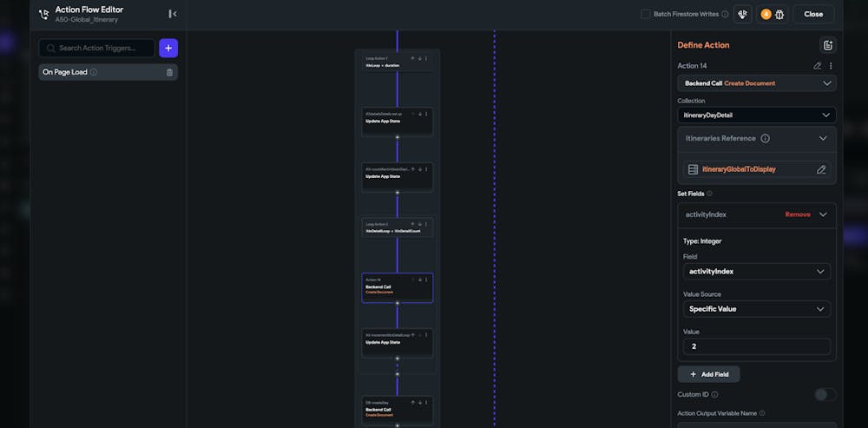Click the Add Field button

point(708,374)
